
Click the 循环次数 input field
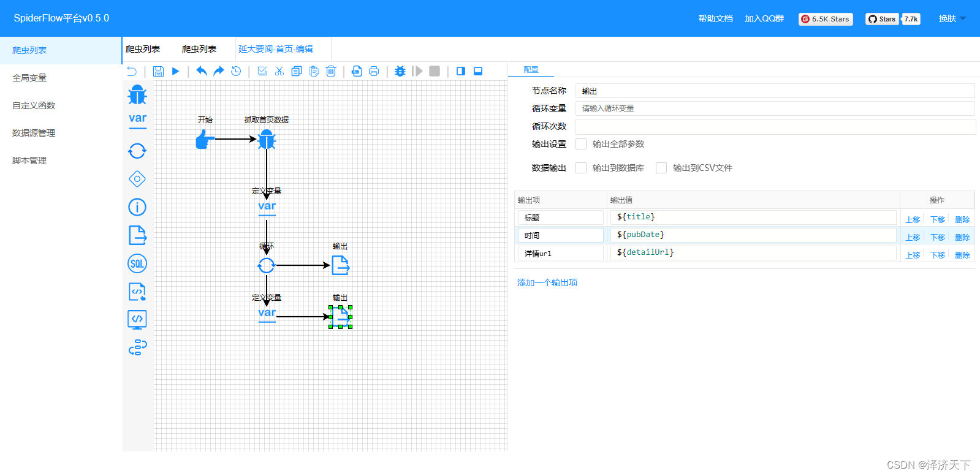(775, 126)
